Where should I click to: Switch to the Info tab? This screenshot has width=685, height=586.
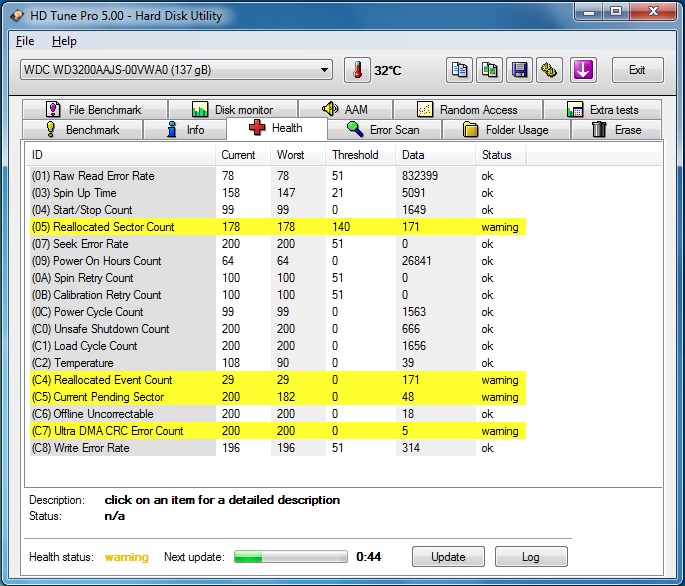[x=185, y=130]
